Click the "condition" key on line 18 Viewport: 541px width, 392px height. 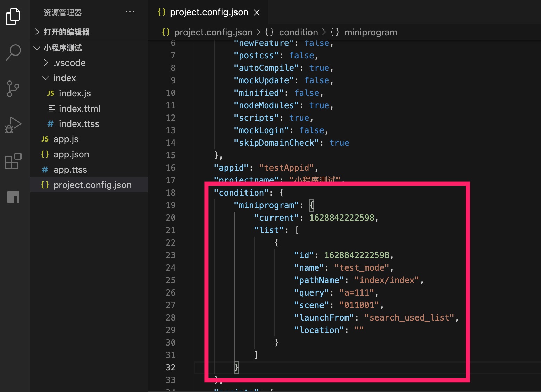click(241, 193)
